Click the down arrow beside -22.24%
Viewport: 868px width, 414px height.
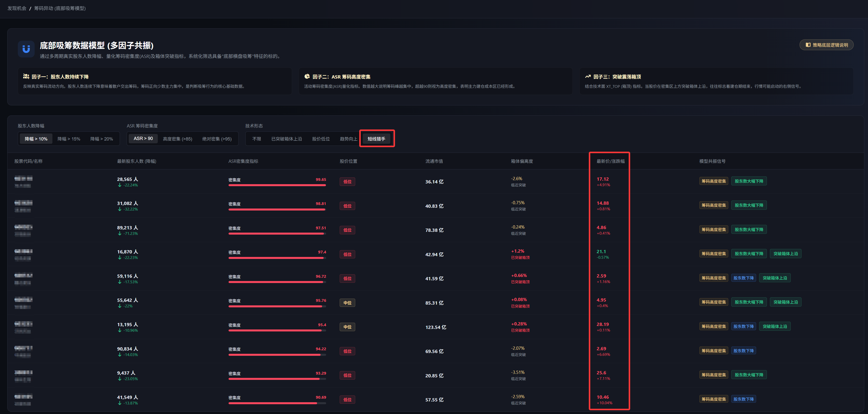(120, 185)
